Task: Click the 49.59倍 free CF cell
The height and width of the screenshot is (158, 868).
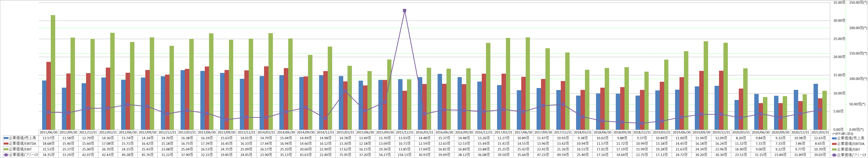Action: coord(563,155)
